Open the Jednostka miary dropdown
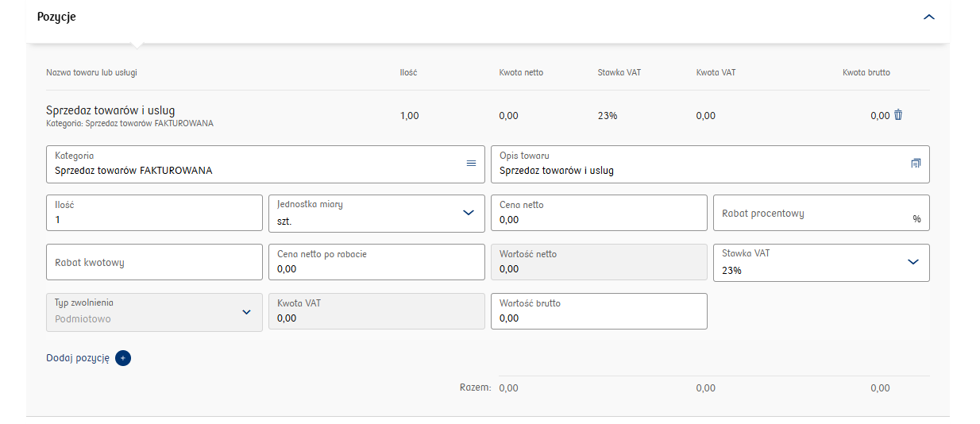The width and height of the screenshot is (980, 424). click(x=468, y=213)
